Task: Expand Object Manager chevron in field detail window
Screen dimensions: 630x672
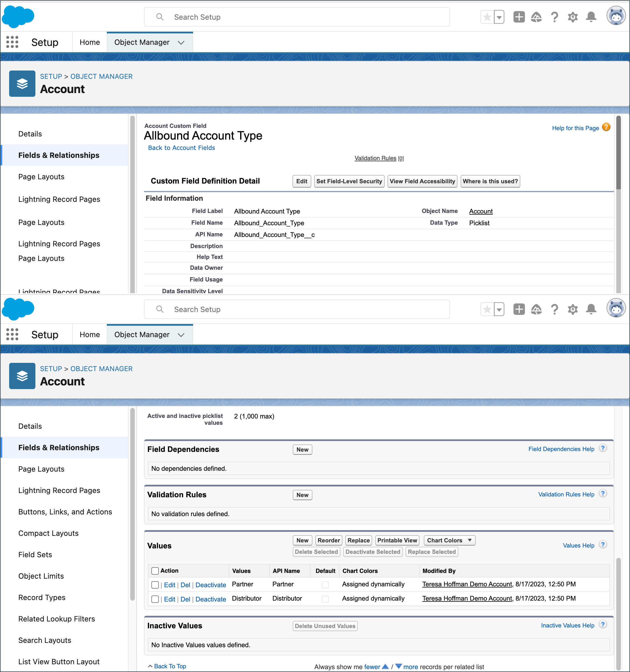Action: point(181,43)
